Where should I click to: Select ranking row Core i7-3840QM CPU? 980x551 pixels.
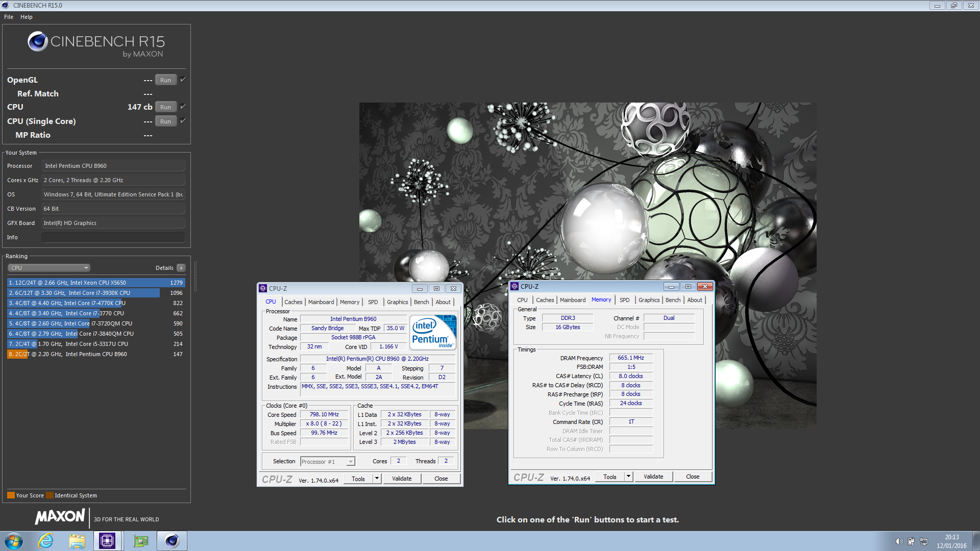(96, 334)
